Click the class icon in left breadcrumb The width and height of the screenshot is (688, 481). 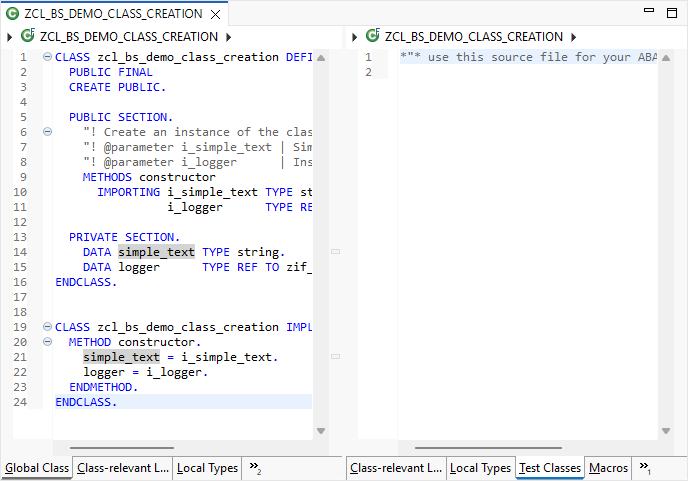point(28,36)
